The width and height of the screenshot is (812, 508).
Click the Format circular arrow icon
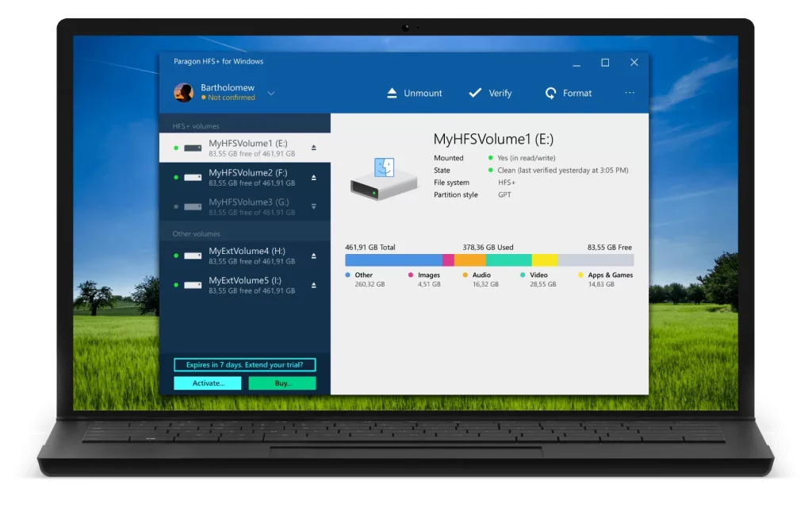pos(551,94)
